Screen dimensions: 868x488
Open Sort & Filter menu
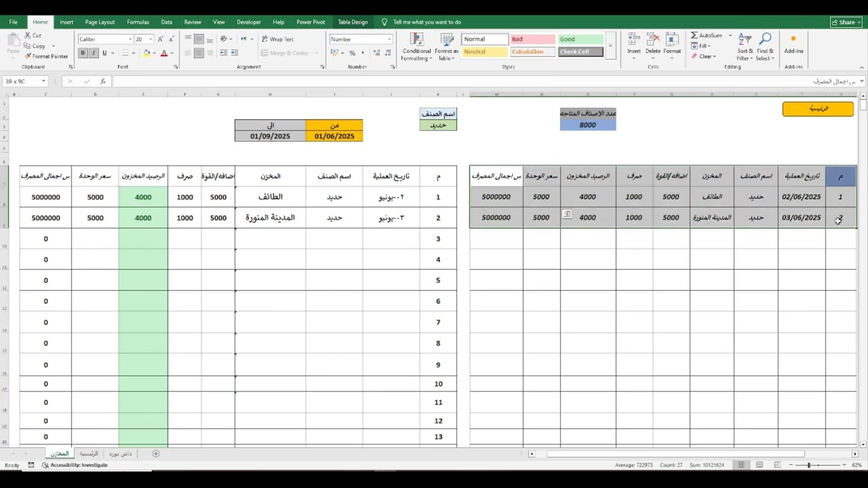click(x=745, y=47)
